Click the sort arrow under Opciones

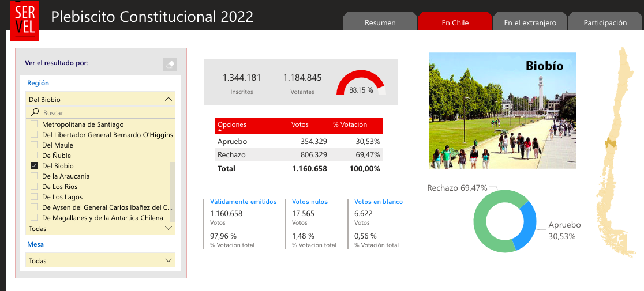[219, 130]
